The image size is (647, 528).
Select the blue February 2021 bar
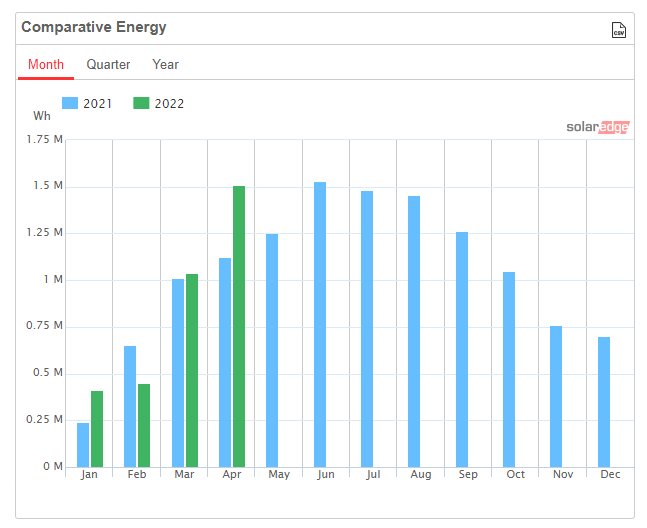(x=130, y=407)
